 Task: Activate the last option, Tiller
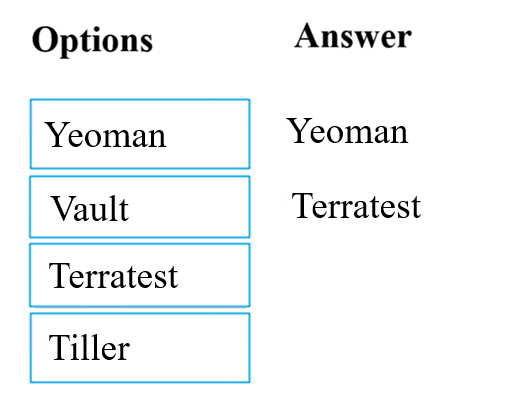click(140, 348)
